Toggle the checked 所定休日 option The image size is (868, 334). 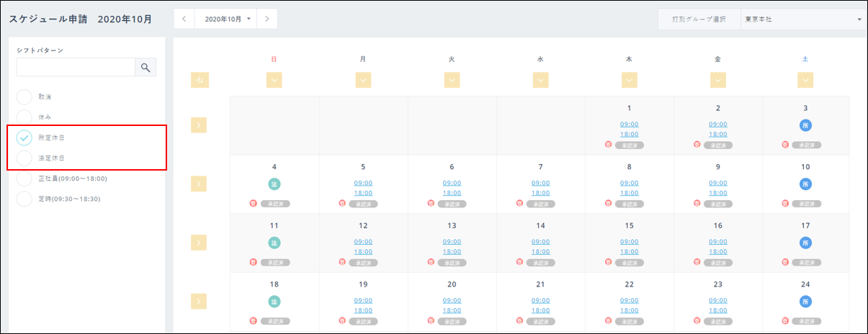(x=24, y=137)
